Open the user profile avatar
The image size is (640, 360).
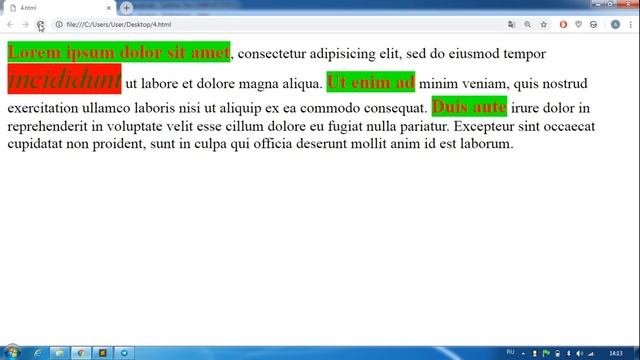click(x=615, y=24)
